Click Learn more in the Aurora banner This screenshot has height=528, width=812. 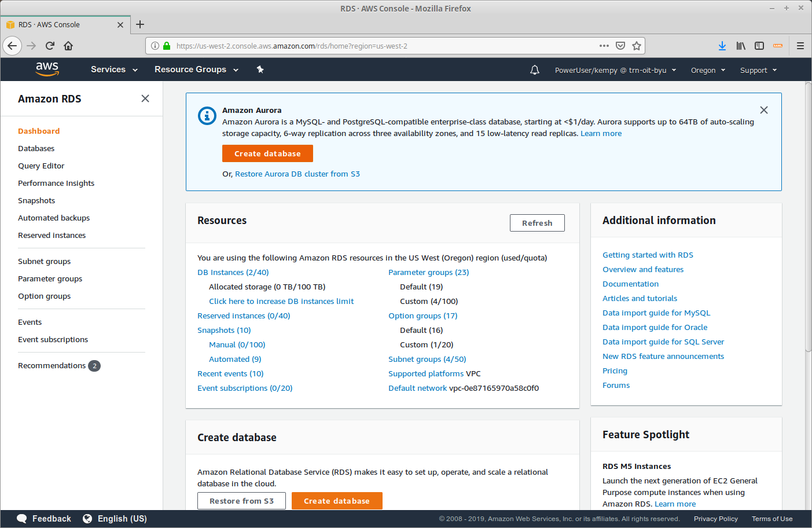601,134
